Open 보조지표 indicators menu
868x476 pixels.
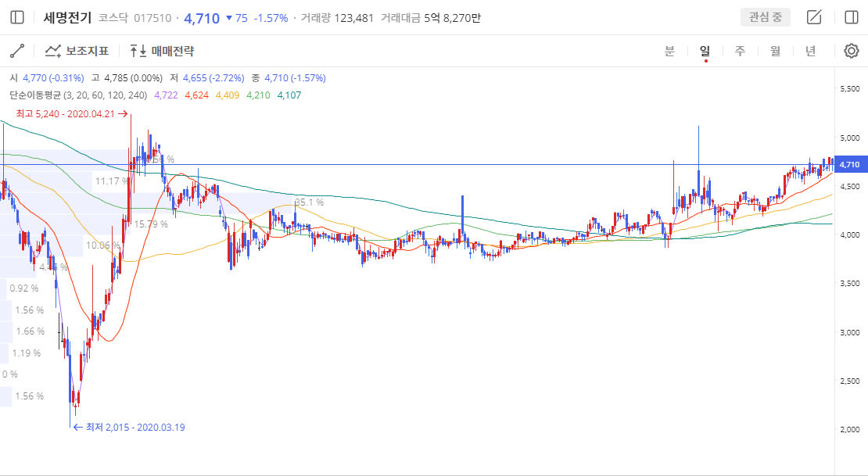77,51
